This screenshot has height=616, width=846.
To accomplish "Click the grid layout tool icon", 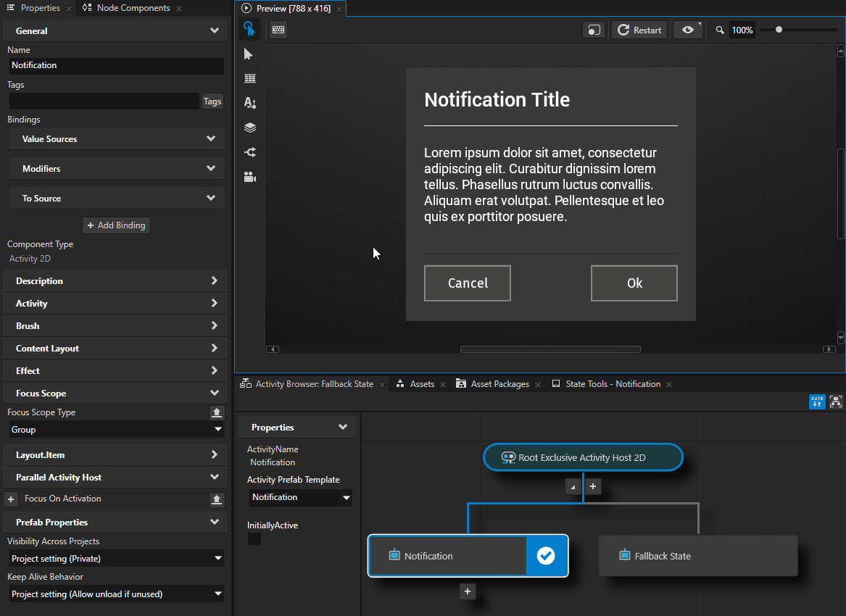I will pyautogui.click(x=250, y=78).
